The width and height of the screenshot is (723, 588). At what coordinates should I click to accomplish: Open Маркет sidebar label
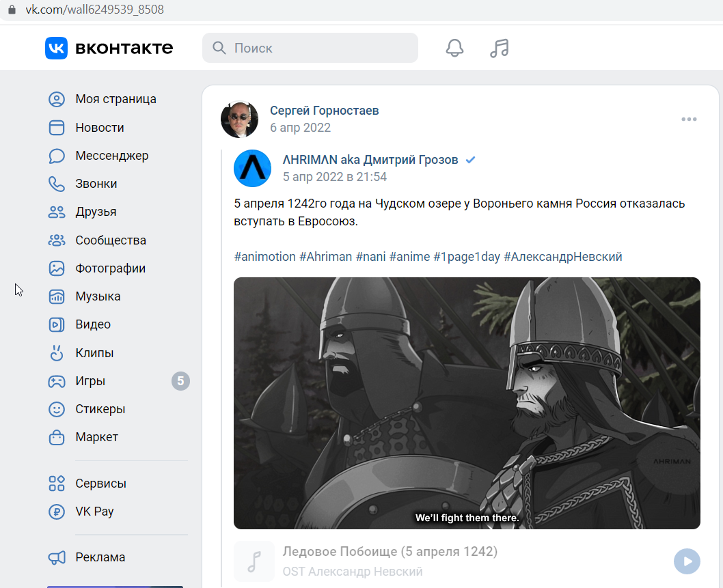(97, 437)
